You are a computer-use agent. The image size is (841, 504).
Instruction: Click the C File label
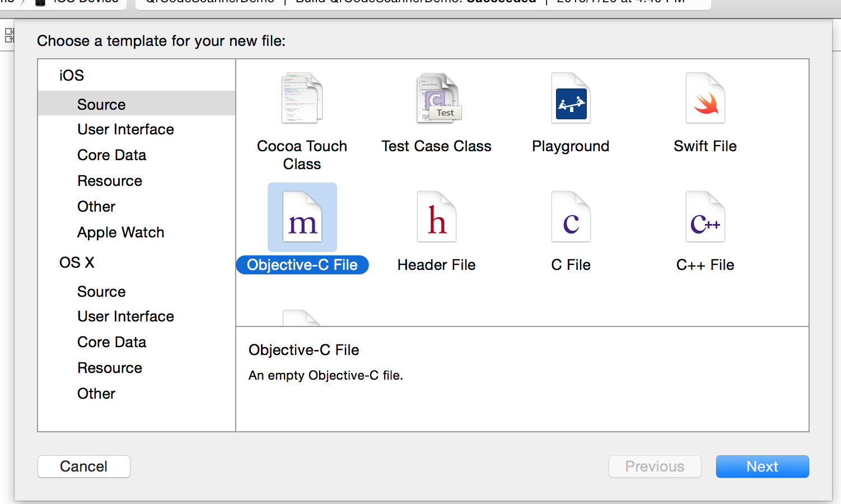coord(571,265)
